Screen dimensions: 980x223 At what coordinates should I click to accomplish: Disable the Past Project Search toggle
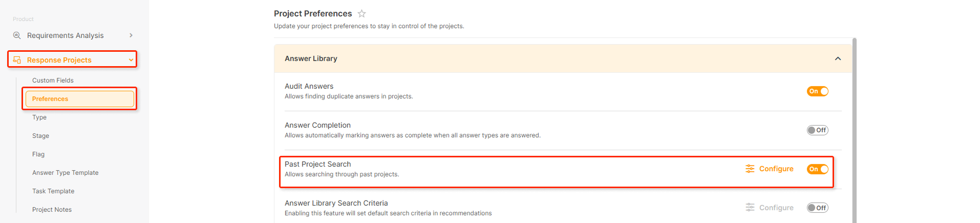818,169
